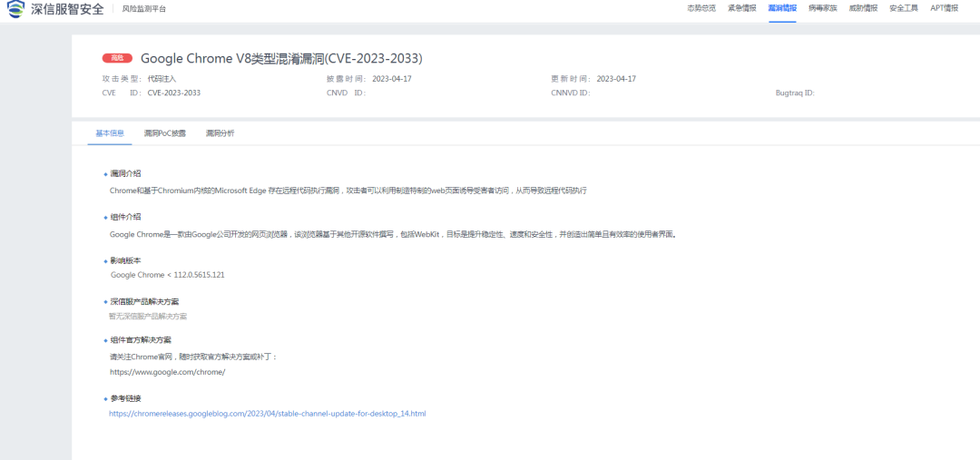Open the chromereleases.googleblog.com reference link
The width and height of the screenshot is (980, 460).
[268, 414]
